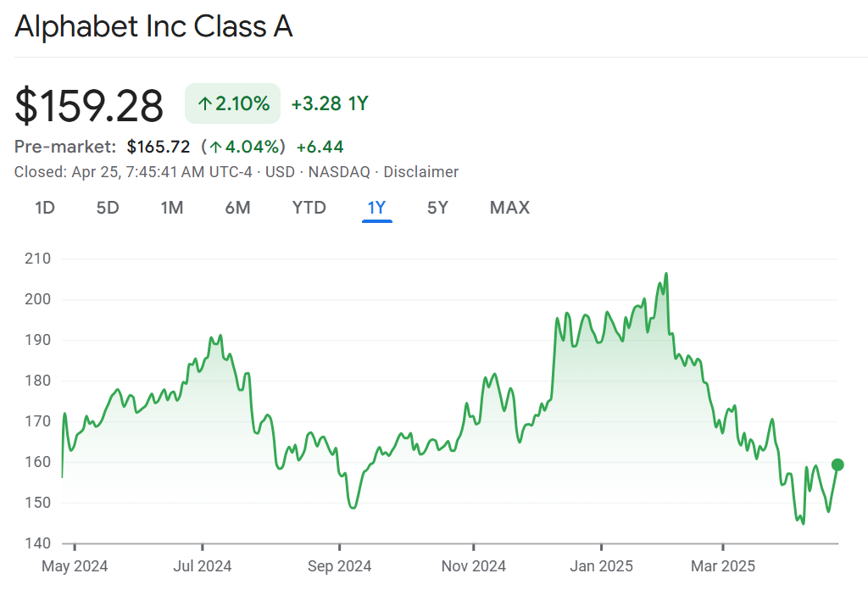Click the 2.10% gain badge
The width and height of the screenshot is (868, 590).
pyautogui.click(x=233, y=104)
